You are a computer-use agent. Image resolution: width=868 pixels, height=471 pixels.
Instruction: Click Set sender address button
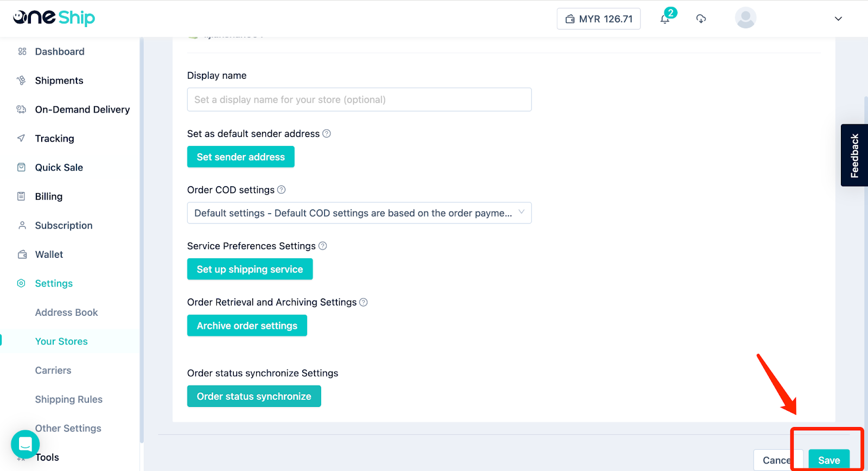(x=241, y=157)
